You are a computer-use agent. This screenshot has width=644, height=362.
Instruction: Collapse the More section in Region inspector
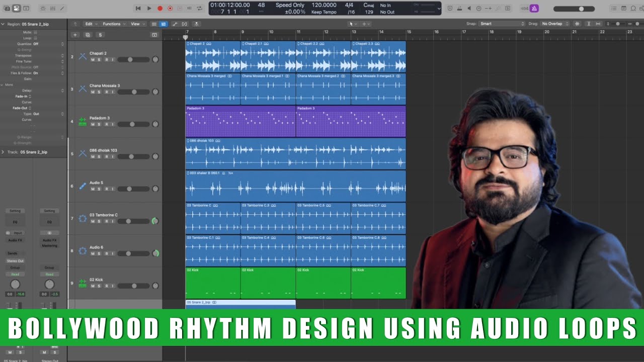(2, 85)
